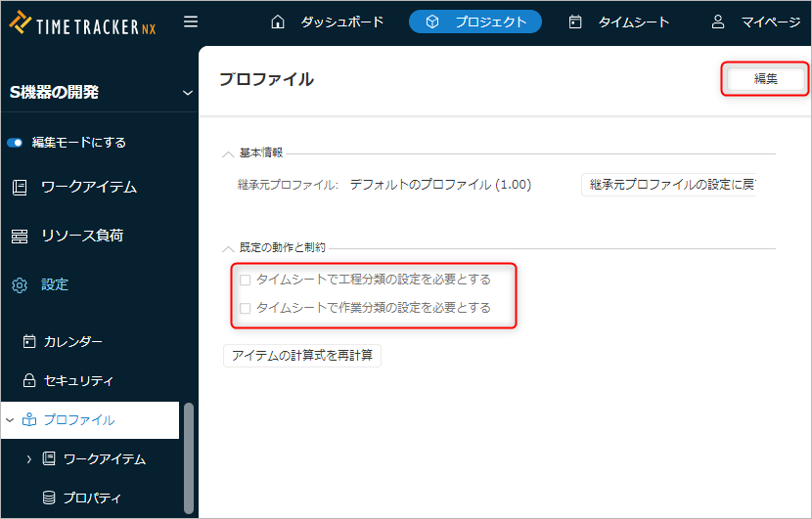
Task: Check タイムシートで工程分類の設定を必要とする
Action: (246, 280)
